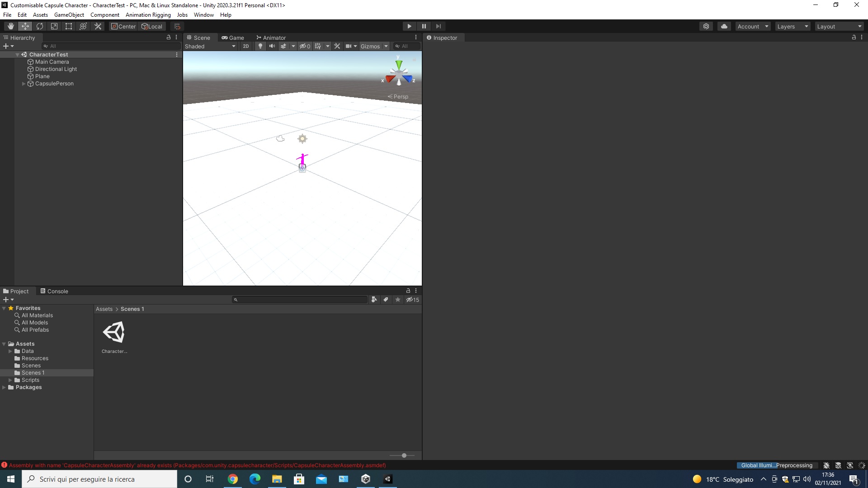The width and height of the screenshot is (868, 488).
Task: Click the scene lighting bulb icon
Action: (x=260, y=46)
